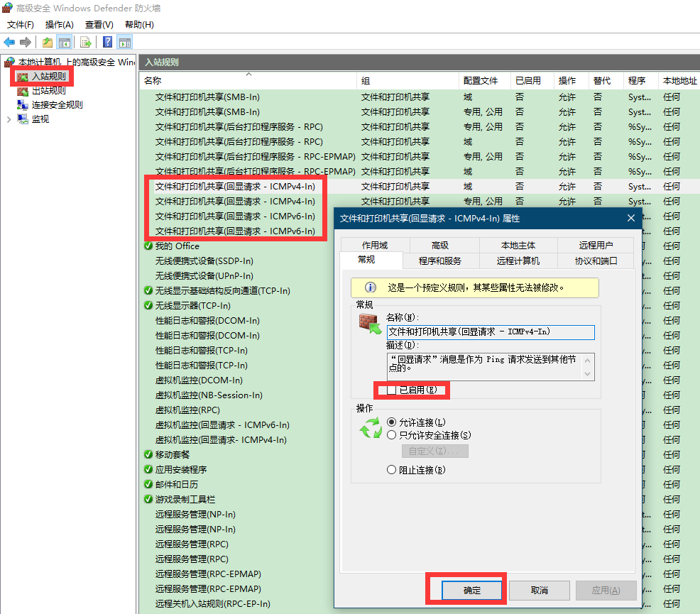
Task: Select 连接安全规则 in the tree
Action: pos(57,105)
